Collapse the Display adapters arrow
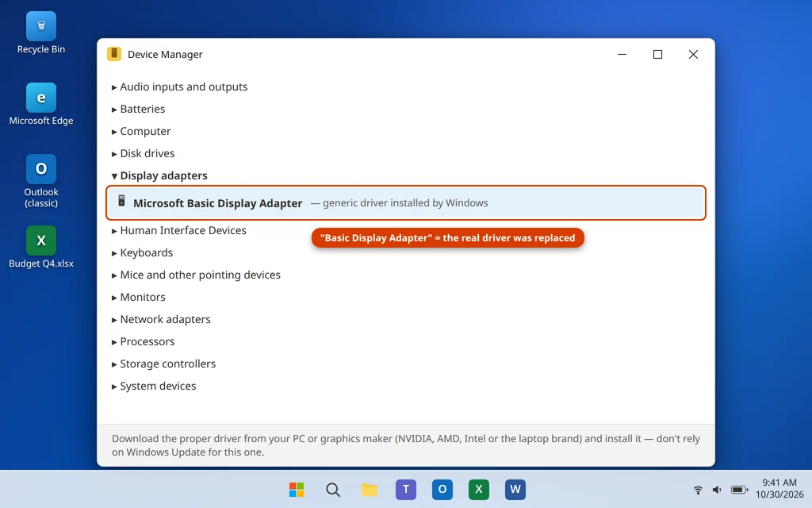The width and height of the screenshot is (812, 508). pos(114,176)
